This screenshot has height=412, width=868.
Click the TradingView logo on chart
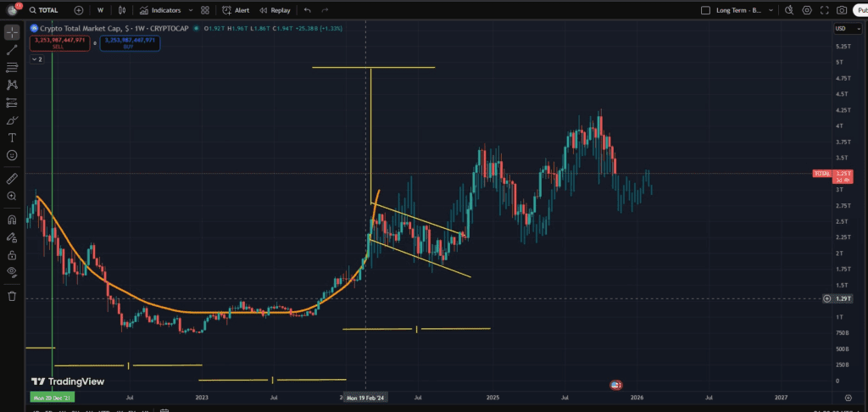68,381
